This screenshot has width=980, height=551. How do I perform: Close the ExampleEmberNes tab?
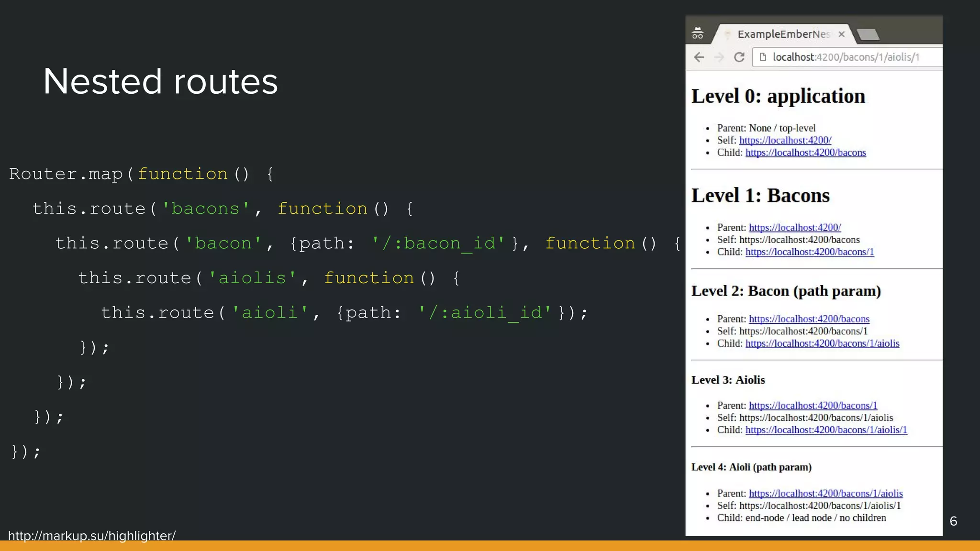point(841,34)
